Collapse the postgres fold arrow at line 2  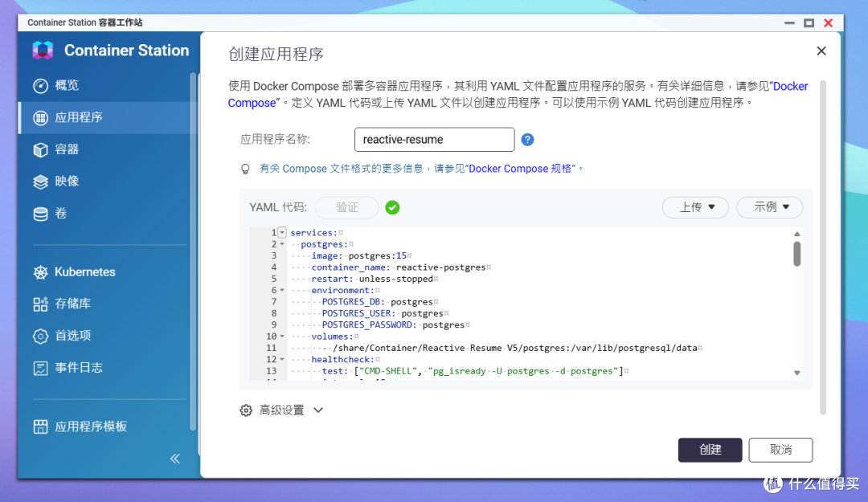[x=282, y=244]
